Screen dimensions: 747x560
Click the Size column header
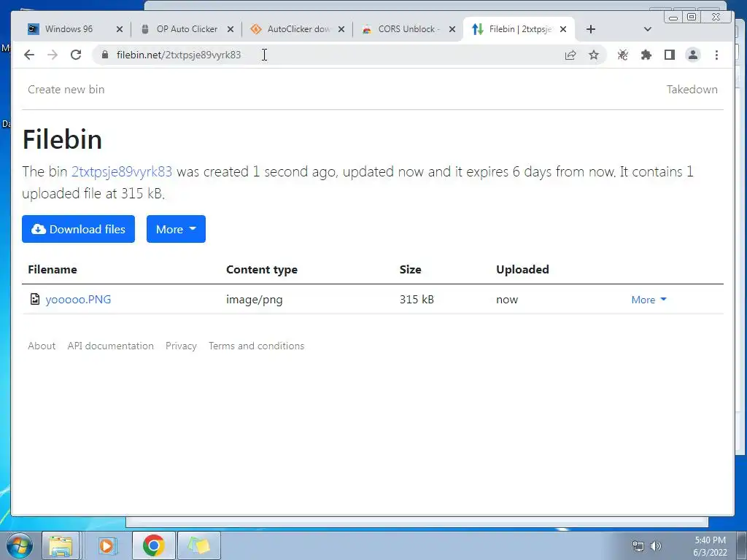pos(410,270)
